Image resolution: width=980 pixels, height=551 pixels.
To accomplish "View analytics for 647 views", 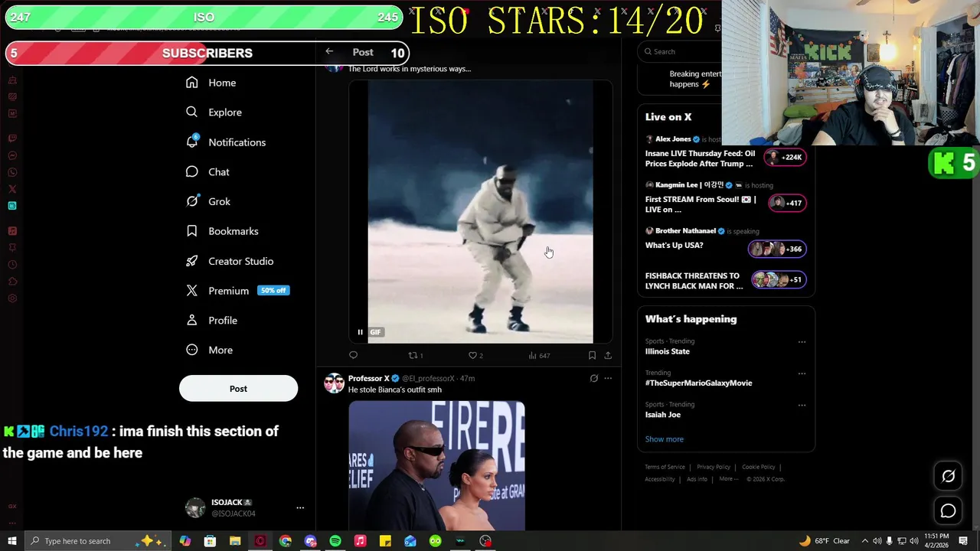I will [x=539, y=355].
